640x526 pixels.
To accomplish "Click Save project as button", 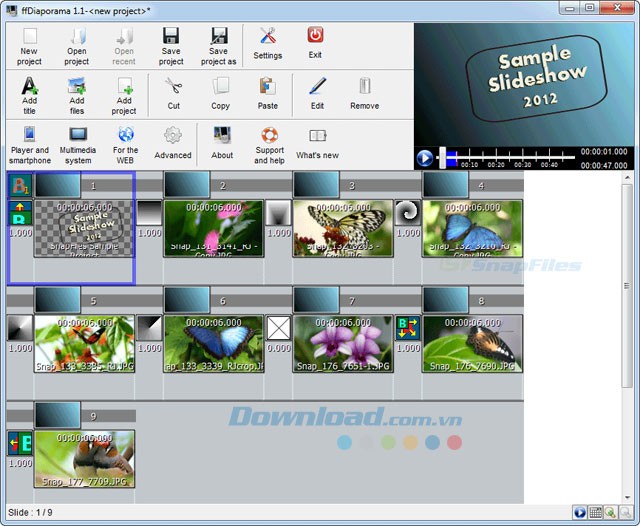I will click(218, 44).
